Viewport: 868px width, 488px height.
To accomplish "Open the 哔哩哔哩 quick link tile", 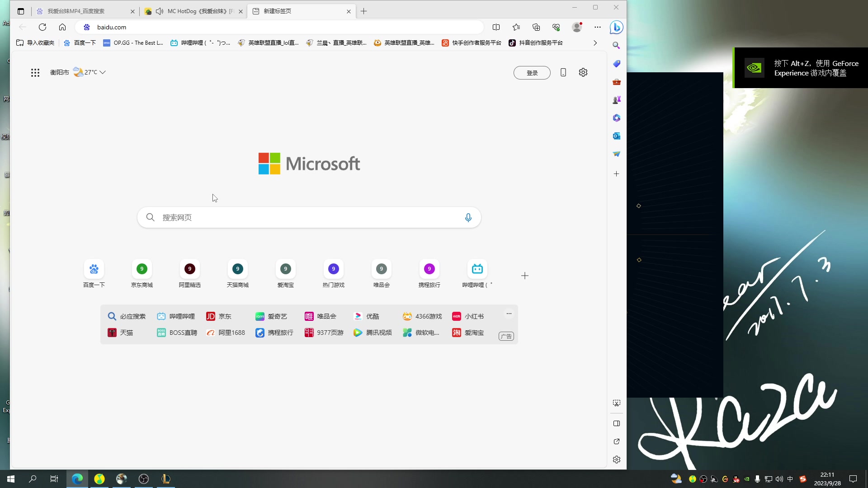I will (x=477, y=274).
